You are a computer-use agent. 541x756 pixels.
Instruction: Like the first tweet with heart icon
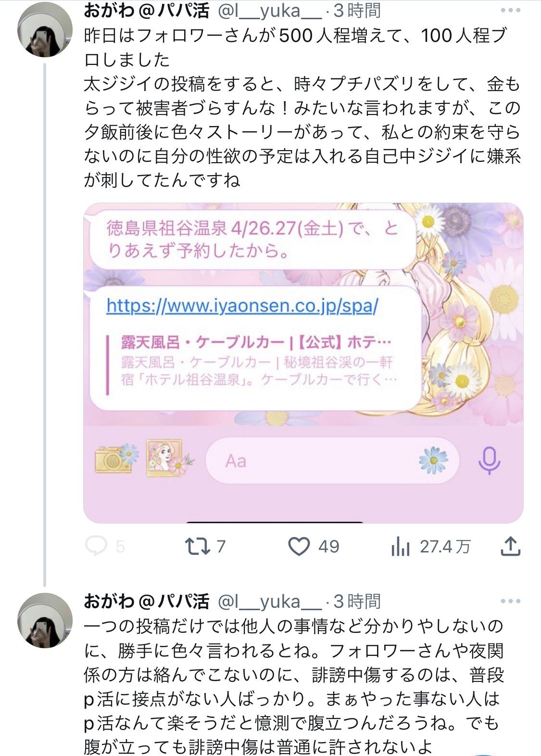click(299, 546)
